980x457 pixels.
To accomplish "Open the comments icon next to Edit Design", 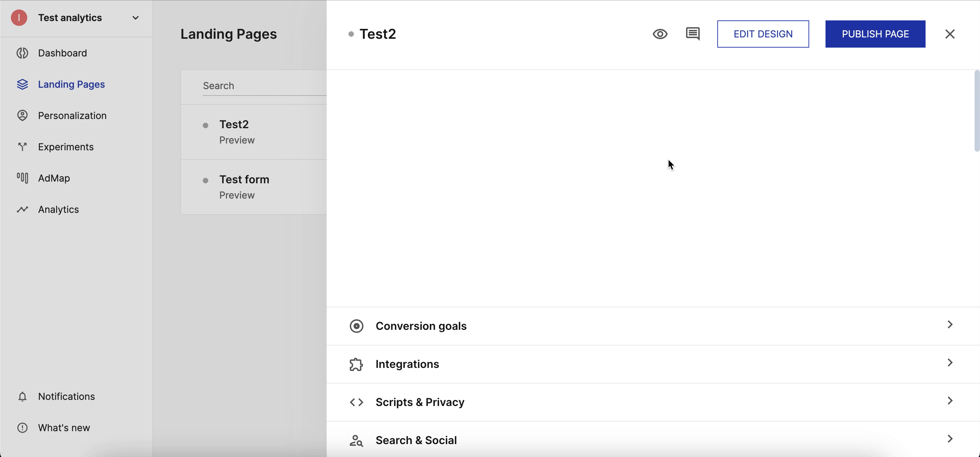I will [693, 34].
